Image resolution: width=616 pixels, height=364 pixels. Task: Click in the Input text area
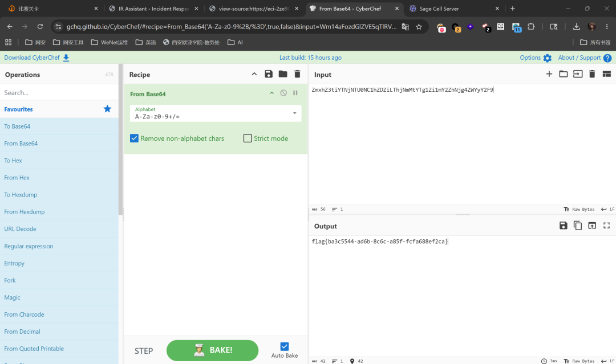pos(463,145)
